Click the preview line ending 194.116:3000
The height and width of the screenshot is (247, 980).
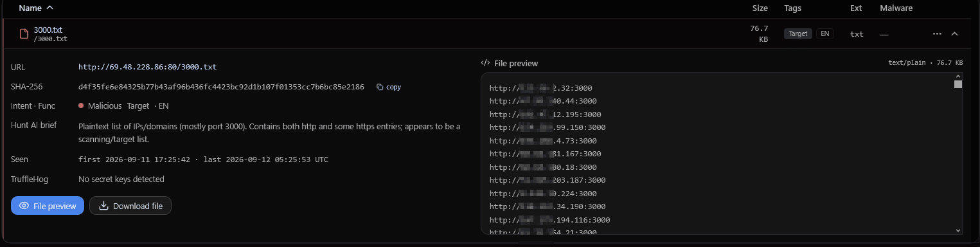pyautogui.click(x=549, y=220)
